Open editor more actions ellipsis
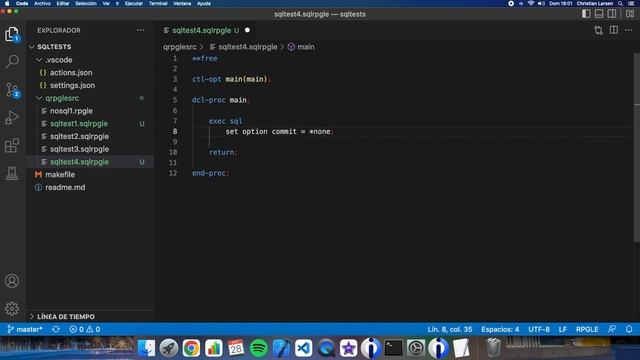Viewport: 640px width, 360px height. coord(629,30)
